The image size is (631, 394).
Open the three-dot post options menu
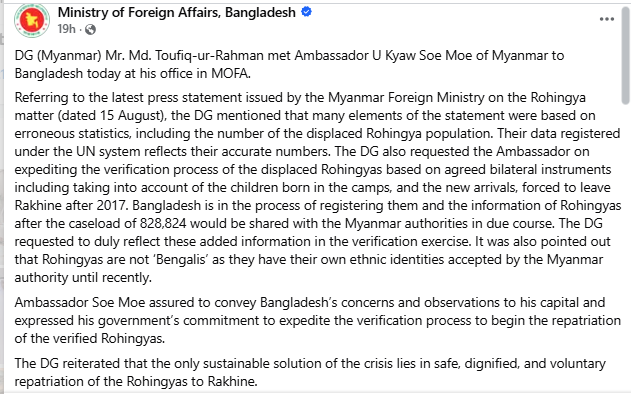[x=606, y=19]
